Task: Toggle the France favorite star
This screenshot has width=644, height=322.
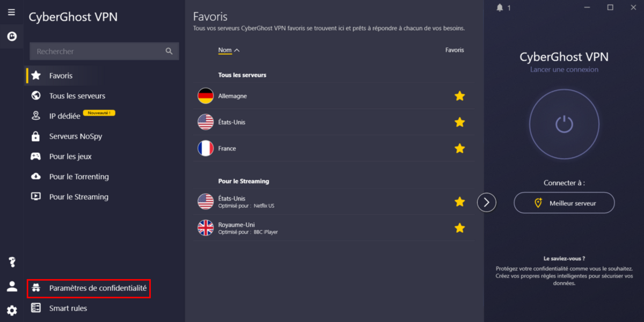Action: (x=459, y=148)
